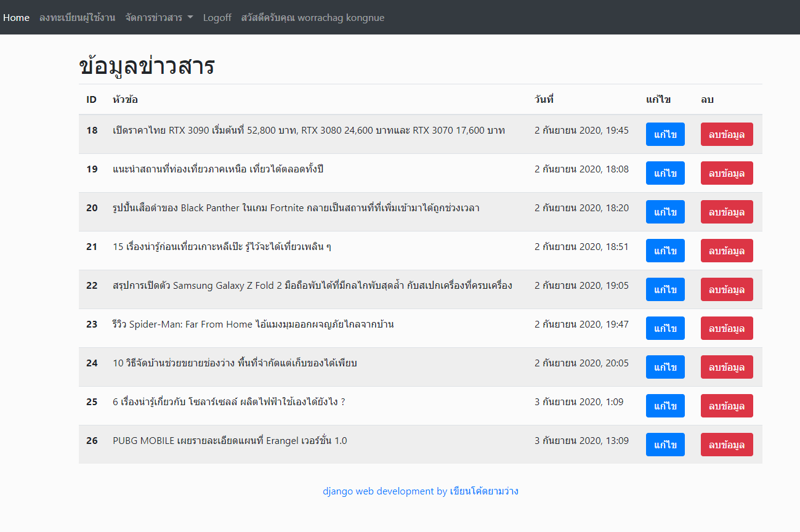Expand the จัดการข่าวสาร dropdown menu
This screenshot has width=800, height=532.
[x=159, y=17]
